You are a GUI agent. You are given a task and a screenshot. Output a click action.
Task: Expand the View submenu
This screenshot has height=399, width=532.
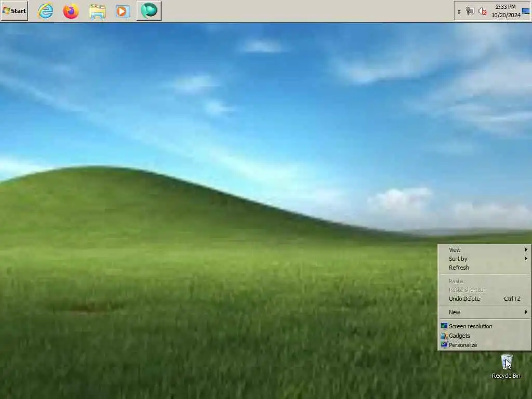click(484, 250)
